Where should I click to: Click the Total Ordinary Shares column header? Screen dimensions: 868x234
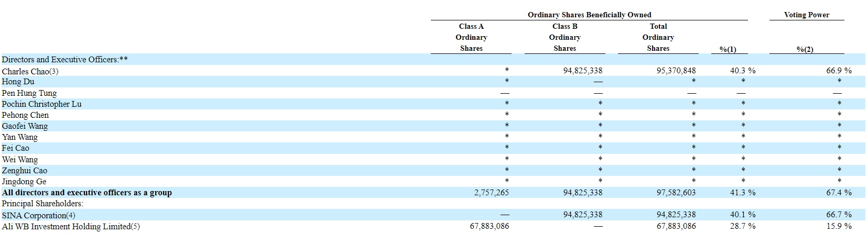click(658, 37)
